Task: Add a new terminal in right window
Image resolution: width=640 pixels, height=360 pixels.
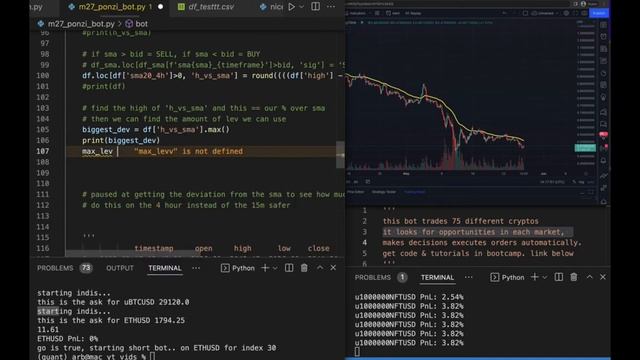Action: [535, 277]
